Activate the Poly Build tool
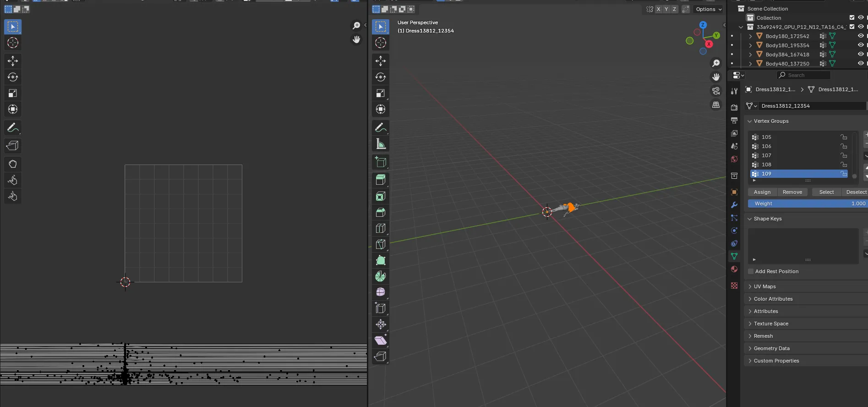The height and width of the screenshot is (407, 868). (x=381, y=260)
